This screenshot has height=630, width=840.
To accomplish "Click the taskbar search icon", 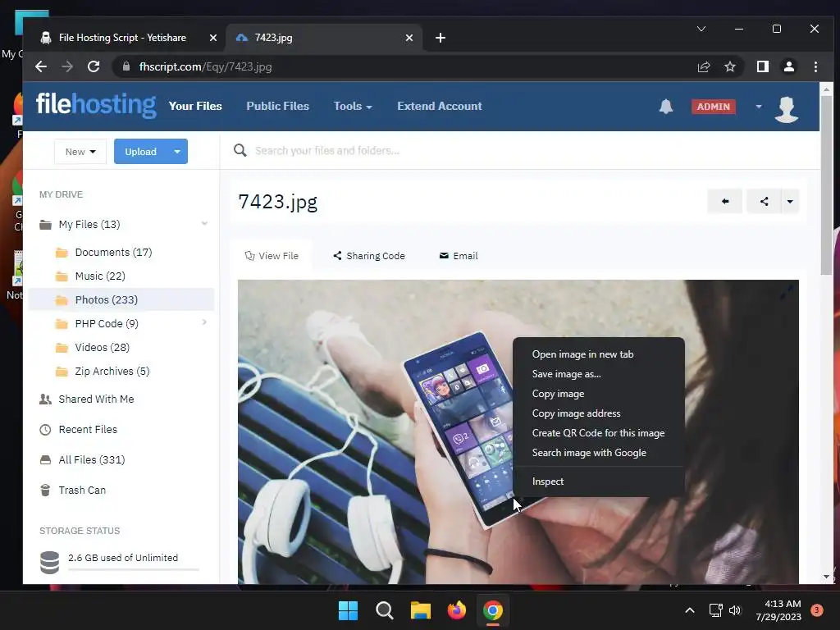I will point(384,610).
